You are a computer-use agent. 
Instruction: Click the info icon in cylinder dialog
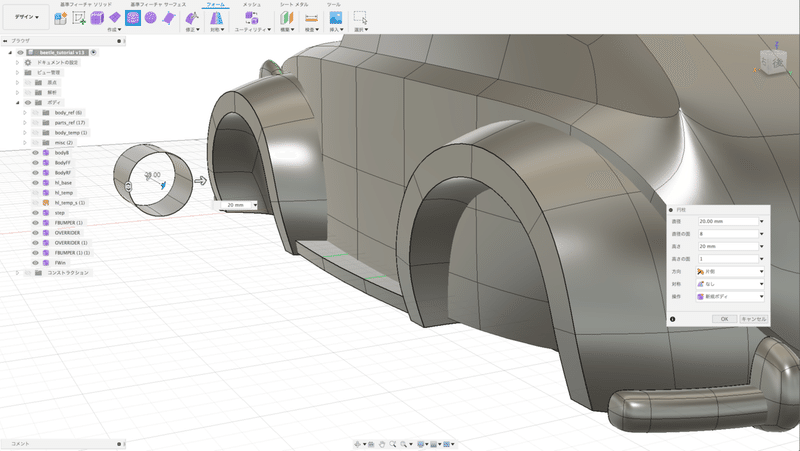point(672,318)
